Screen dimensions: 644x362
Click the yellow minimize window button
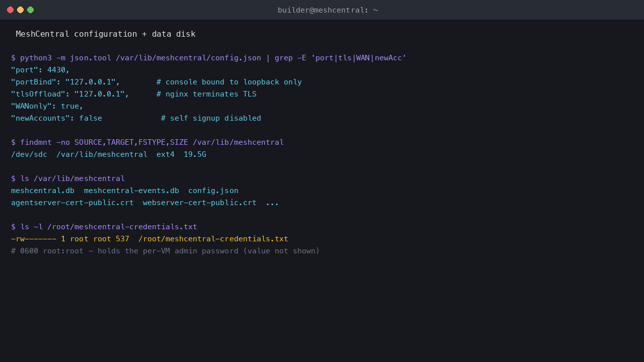click(20, 10)
